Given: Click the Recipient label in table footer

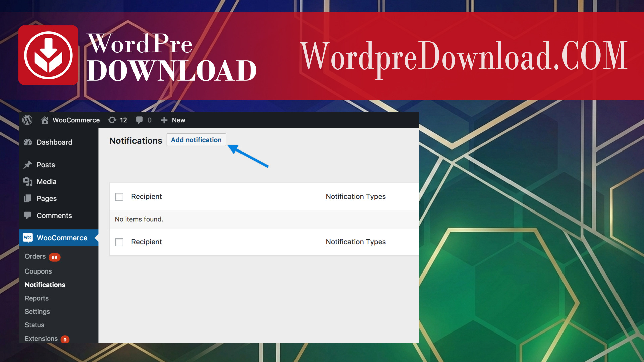Looking at the screenshot, I should click(146, 242).
